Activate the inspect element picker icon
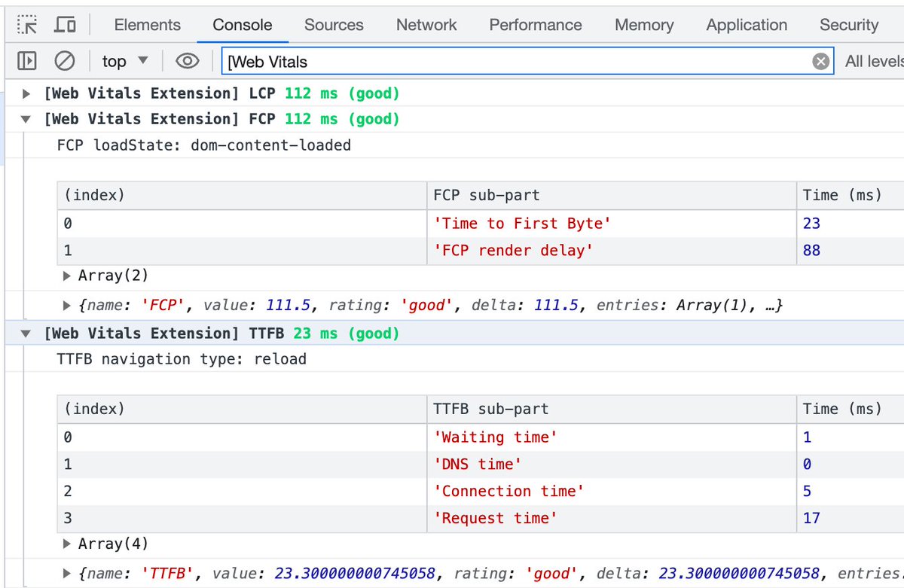 click(28, 25)
